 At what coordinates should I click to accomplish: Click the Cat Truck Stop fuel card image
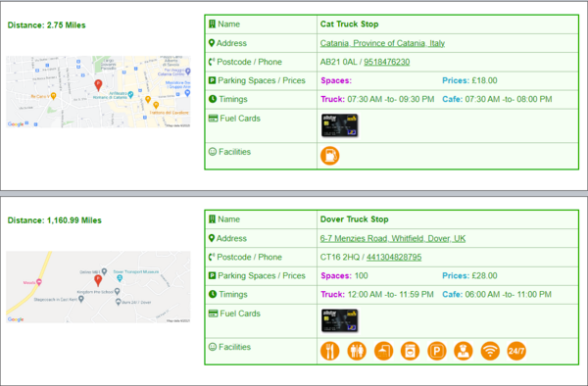340,125
